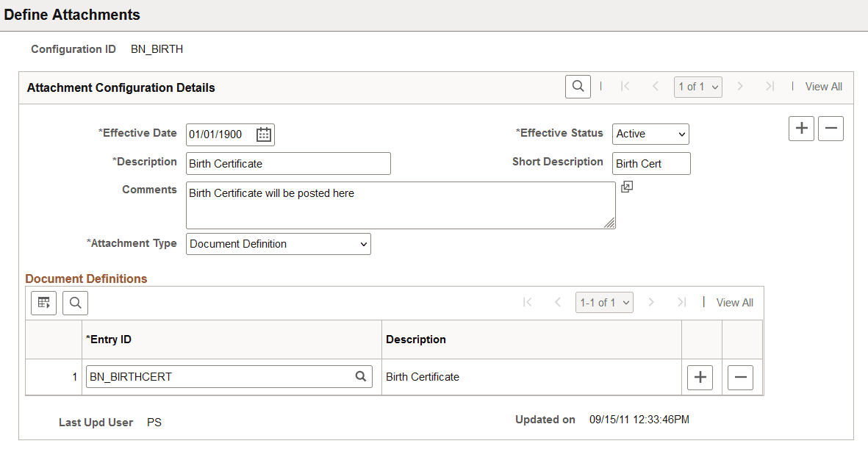Open the grid action menu in Document Definitions
This screenshot has height=449, width=868.
pyautogui.click(x=43, y=302)
